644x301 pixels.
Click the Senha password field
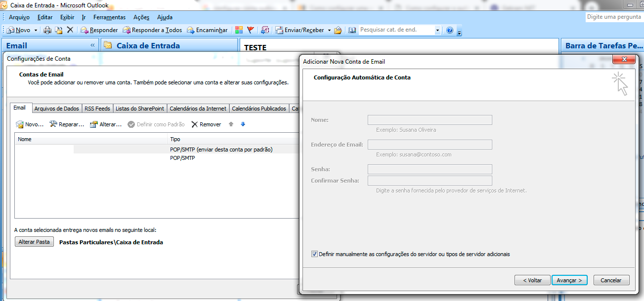[430, 169]
